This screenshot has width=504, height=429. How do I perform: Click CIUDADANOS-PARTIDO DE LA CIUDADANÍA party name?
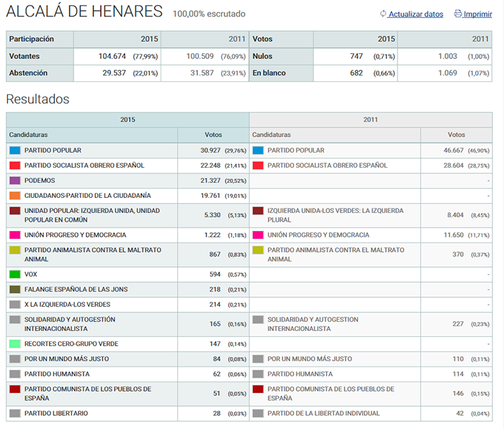(x=87, y=196)
